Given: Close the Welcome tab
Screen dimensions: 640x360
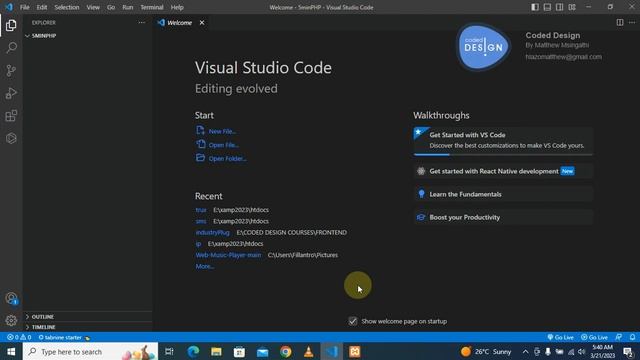Looking at the screenshot, I should tap(202, 22).
